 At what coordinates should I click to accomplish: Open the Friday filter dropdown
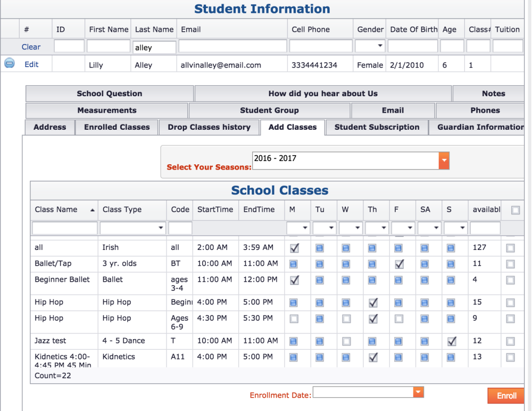410,228
